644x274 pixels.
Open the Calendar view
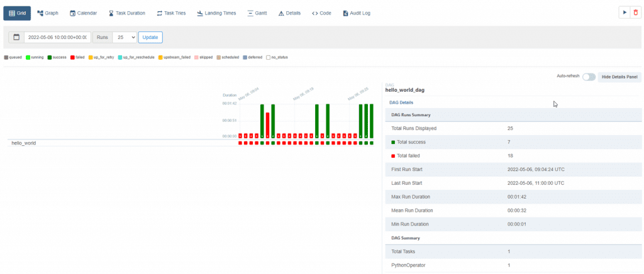(x=83, y=13)
